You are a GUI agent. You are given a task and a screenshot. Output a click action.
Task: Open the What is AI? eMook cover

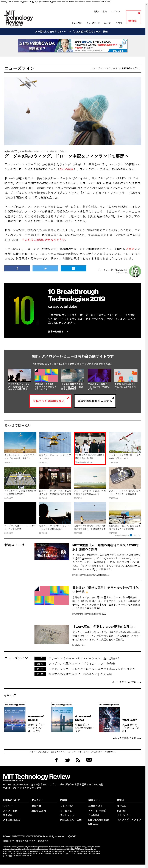click(x=109, y=717)
